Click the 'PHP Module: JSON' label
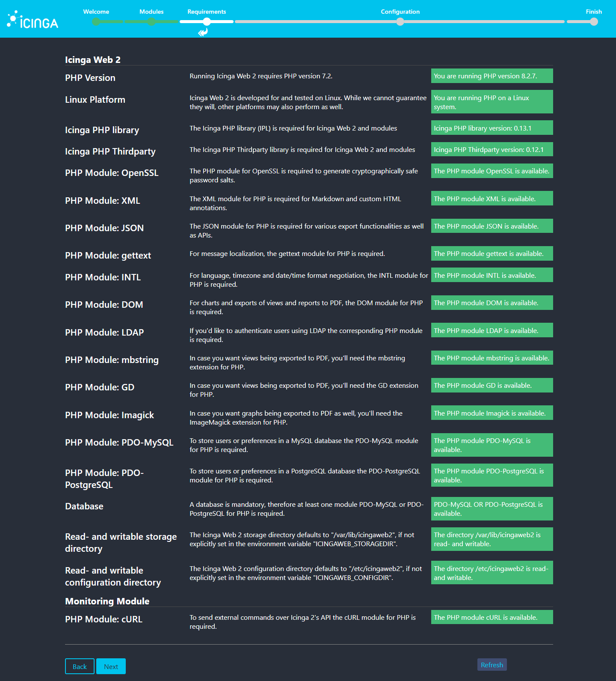 click(x=104, y=228)
